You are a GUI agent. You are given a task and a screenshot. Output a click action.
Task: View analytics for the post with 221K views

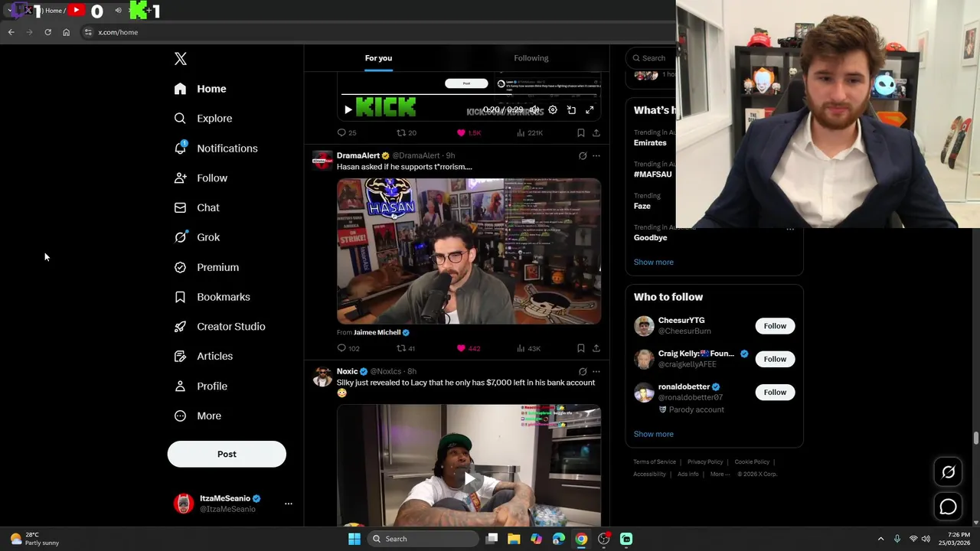point(530,133)
